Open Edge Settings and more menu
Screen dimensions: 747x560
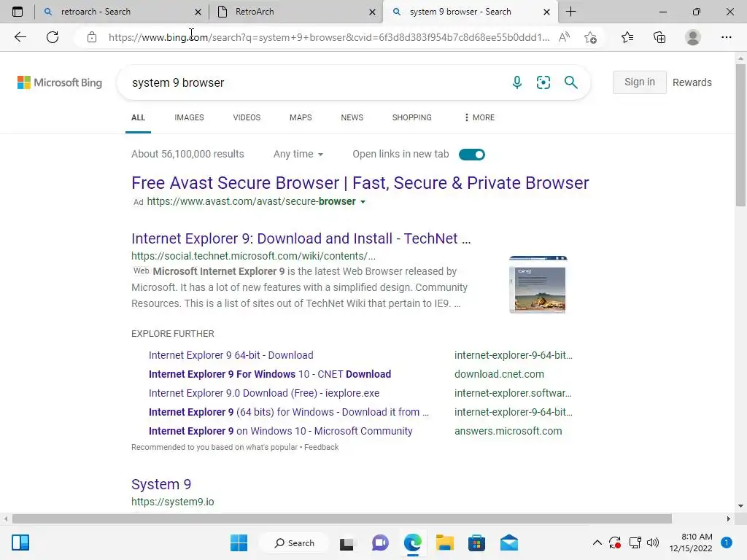(x=726, y=37)
